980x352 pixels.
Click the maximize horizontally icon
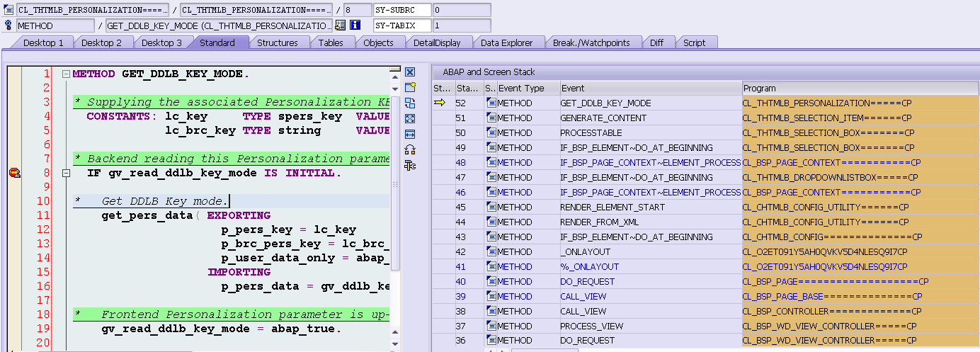click(409, 134)
